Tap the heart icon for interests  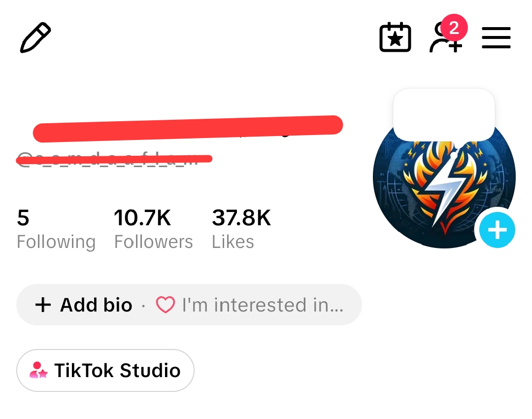[x=165, y=305]
